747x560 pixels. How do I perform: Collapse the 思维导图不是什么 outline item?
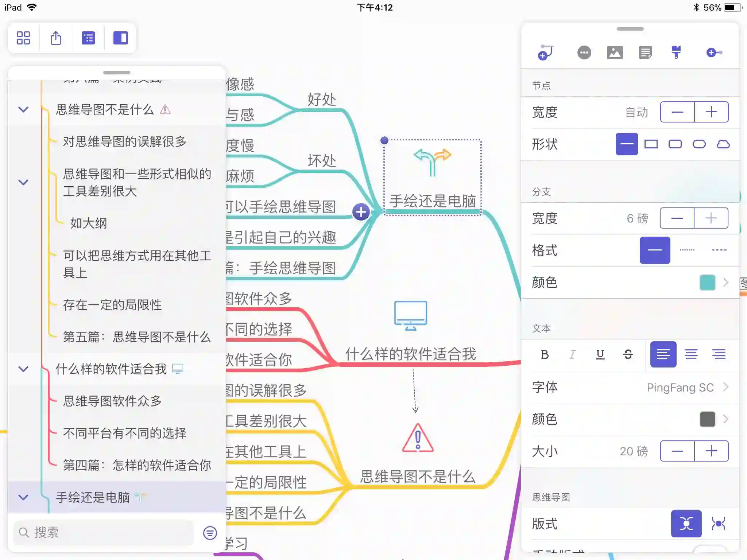[x=23, y=109]
